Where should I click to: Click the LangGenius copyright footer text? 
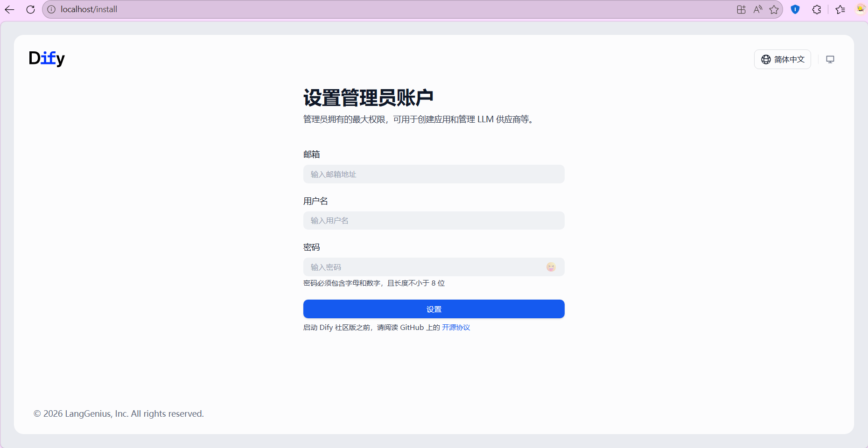[119, 414]
